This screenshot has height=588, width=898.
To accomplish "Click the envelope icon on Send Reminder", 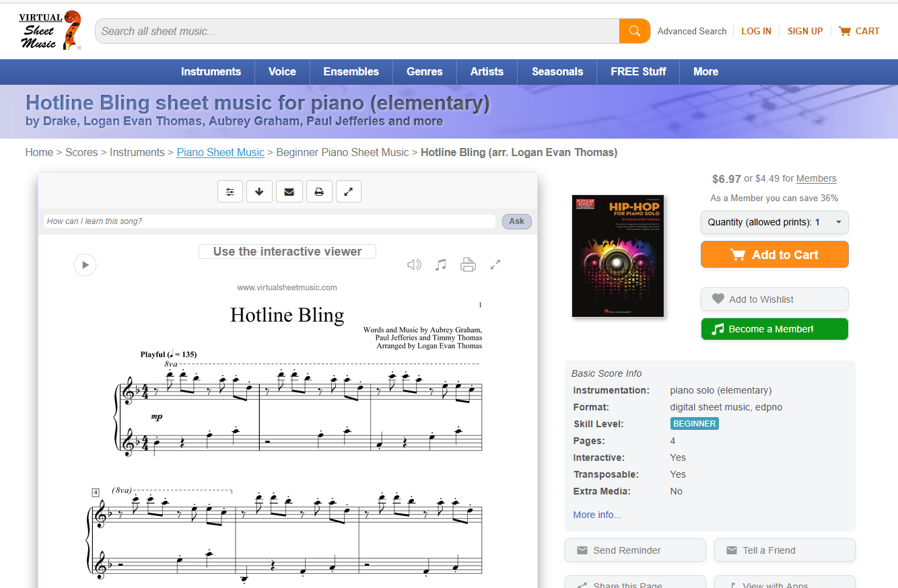I will coord(582,550).
